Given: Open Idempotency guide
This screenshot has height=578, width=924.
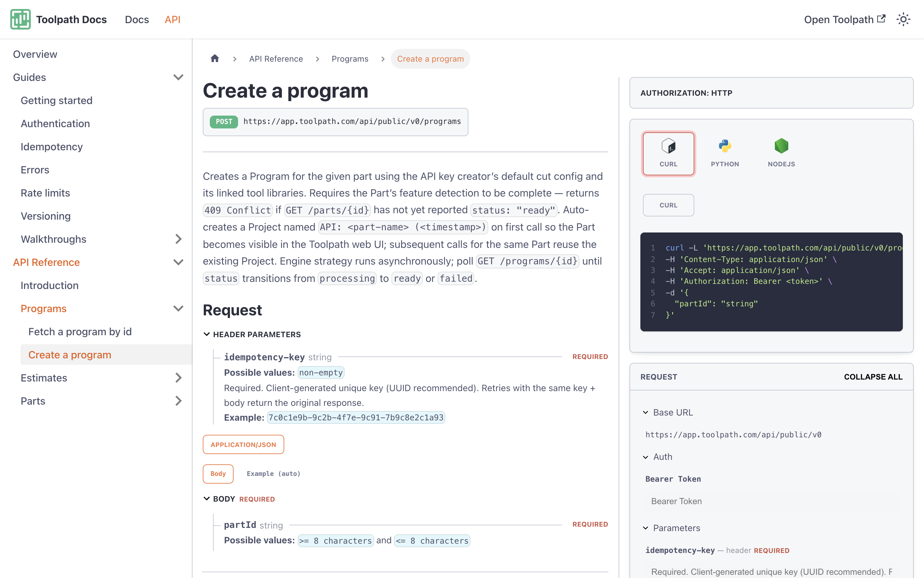Looking at the screenshot, I should click(x=52, y=147).
